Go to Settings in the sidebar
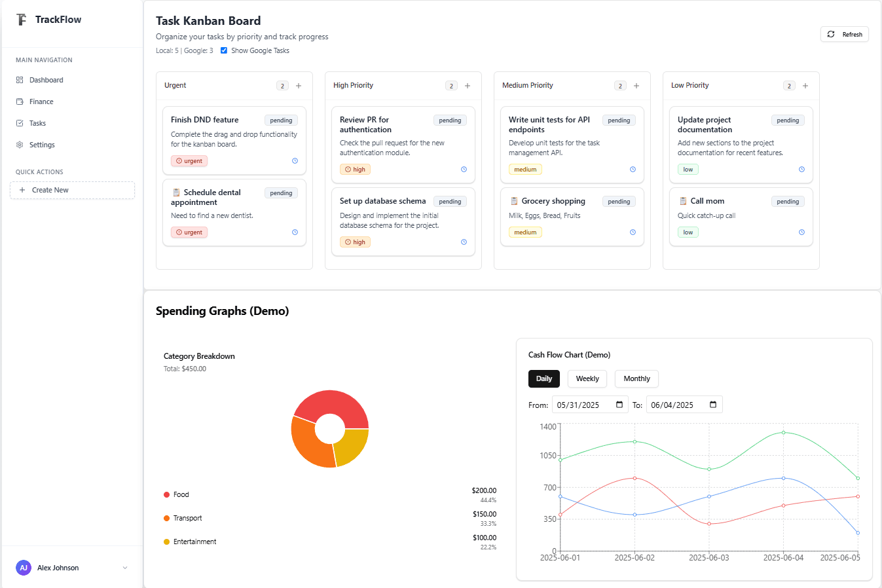882x588 pixels. click(42, 145)
